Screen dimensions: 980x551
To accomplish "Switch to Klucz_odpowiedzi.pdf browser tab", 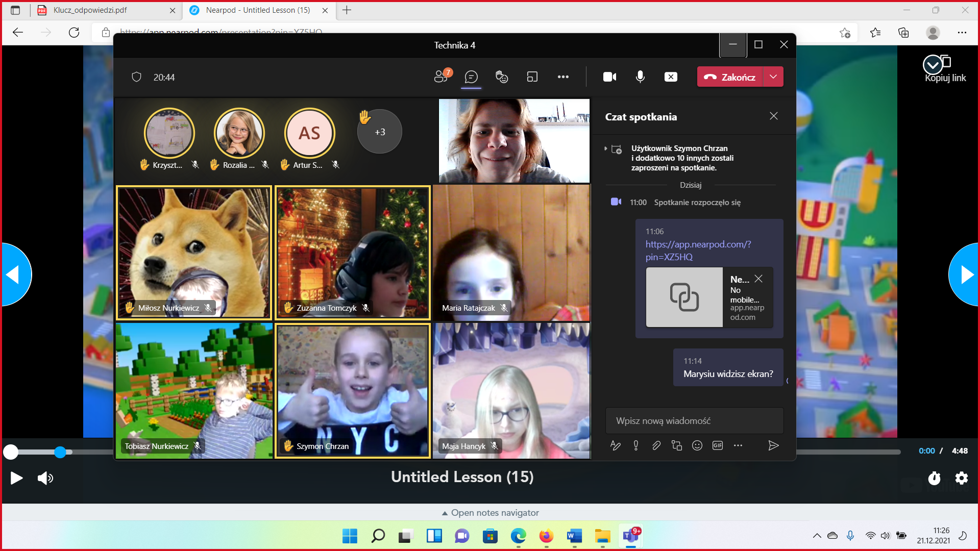I will click(90, 10).
